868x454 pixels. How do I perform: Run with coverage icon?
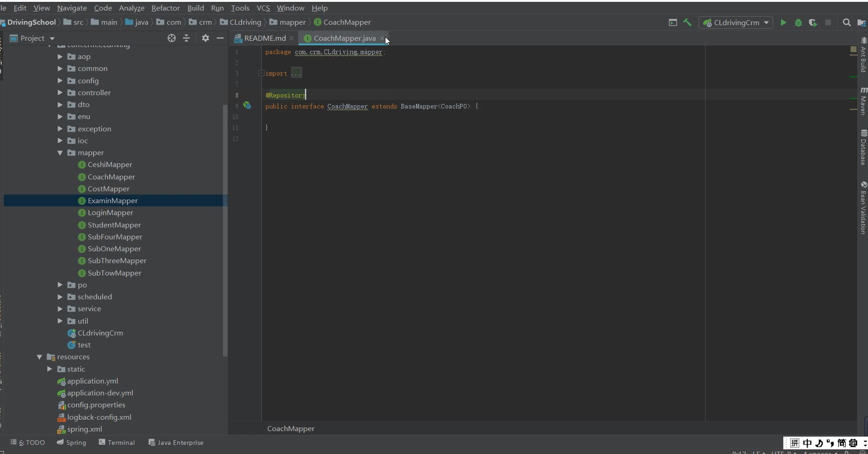pos(813,22)
